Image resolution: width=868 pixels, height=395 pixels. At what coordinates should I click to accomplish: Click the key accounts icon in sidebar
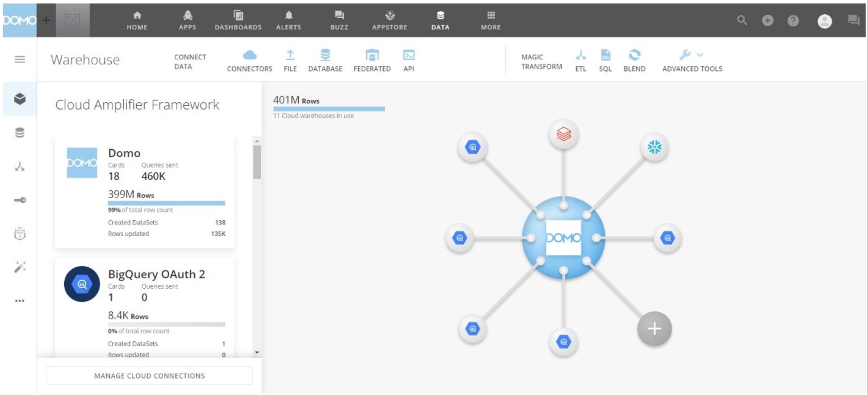point(19,200)
